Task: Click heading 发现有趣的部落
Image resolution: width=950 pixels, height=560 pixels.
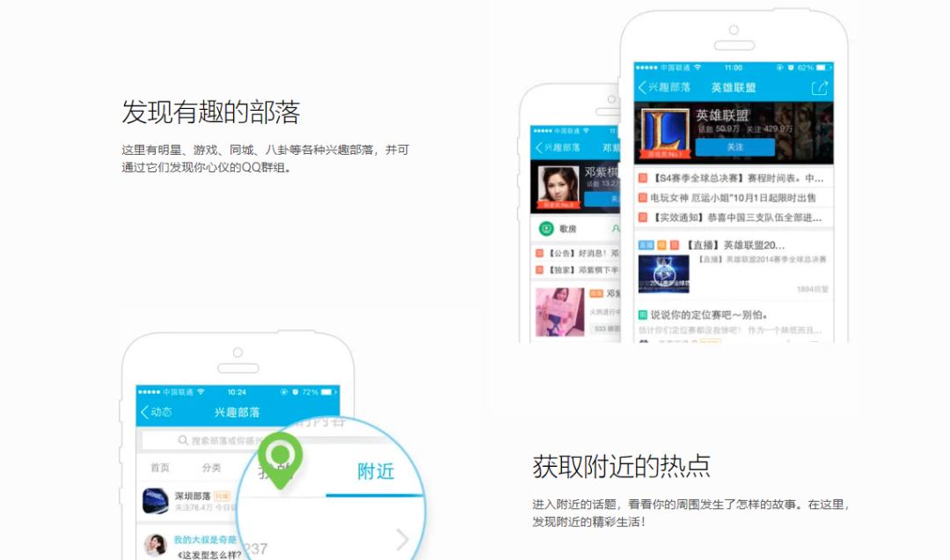Action: pyautogui.click(x=211, y=112)
